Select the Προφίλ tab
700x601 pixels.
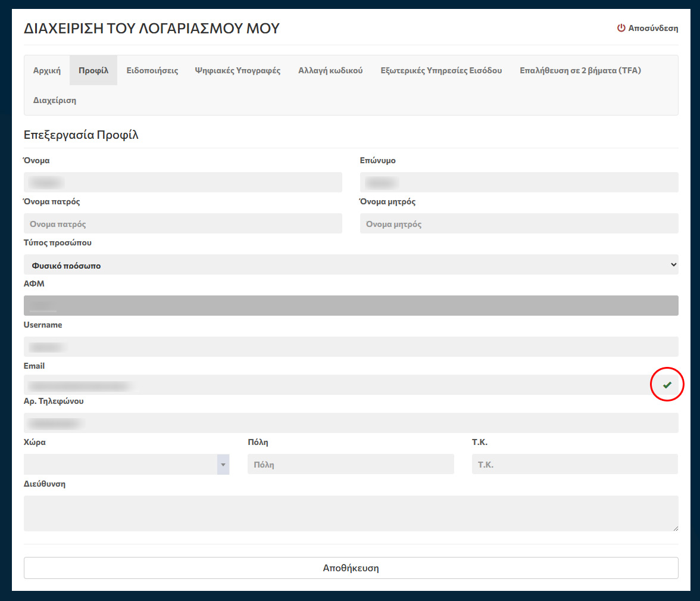93,70
